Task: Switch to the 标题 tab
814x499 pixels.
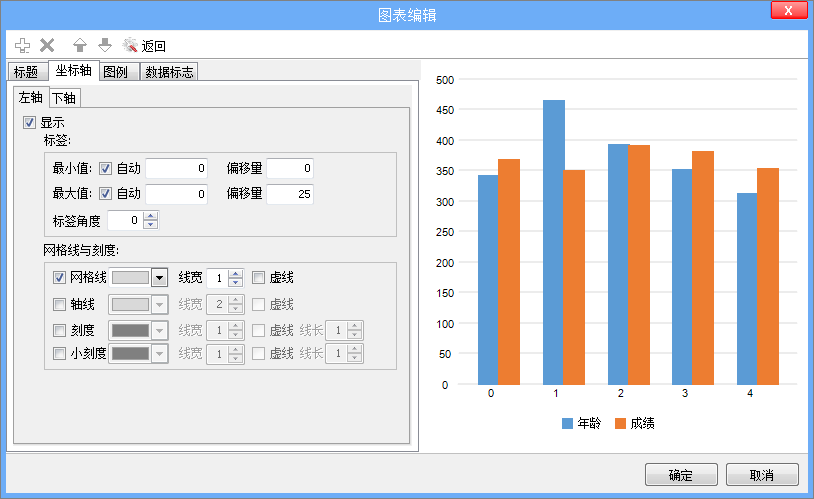Action: click(26, 72)
